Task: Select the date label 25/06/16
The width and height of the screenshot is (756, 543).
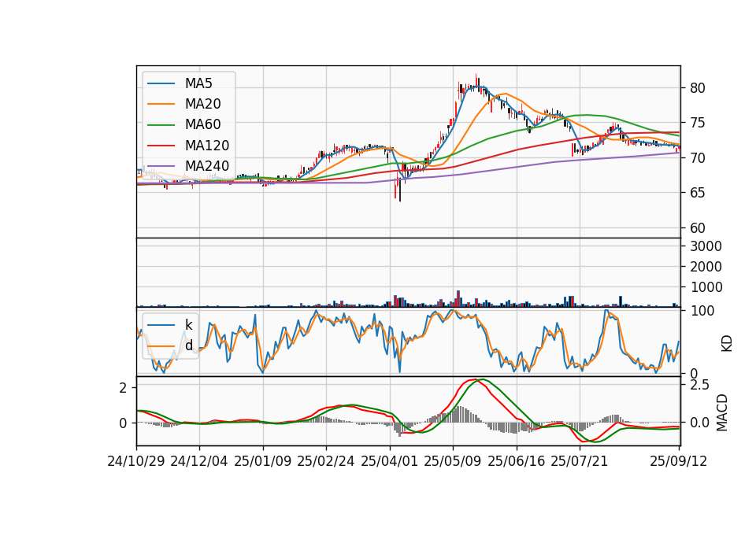Action: coord(517,461)
